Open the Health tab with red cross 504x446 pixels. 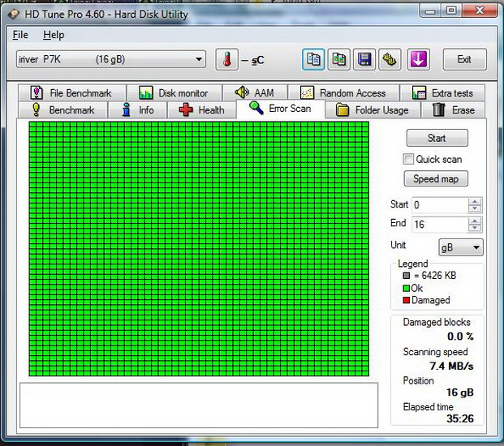point(201,109)
